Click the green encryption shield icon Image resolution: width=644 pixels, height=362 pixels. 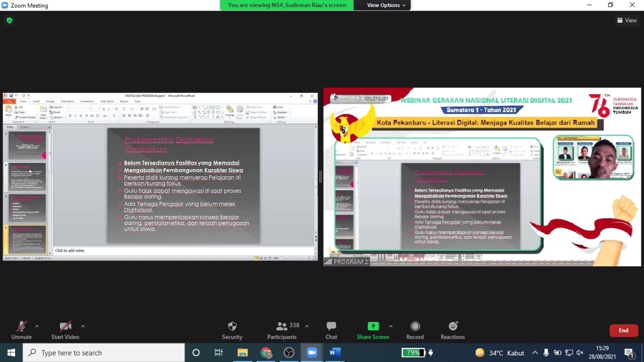pos(9,21)
